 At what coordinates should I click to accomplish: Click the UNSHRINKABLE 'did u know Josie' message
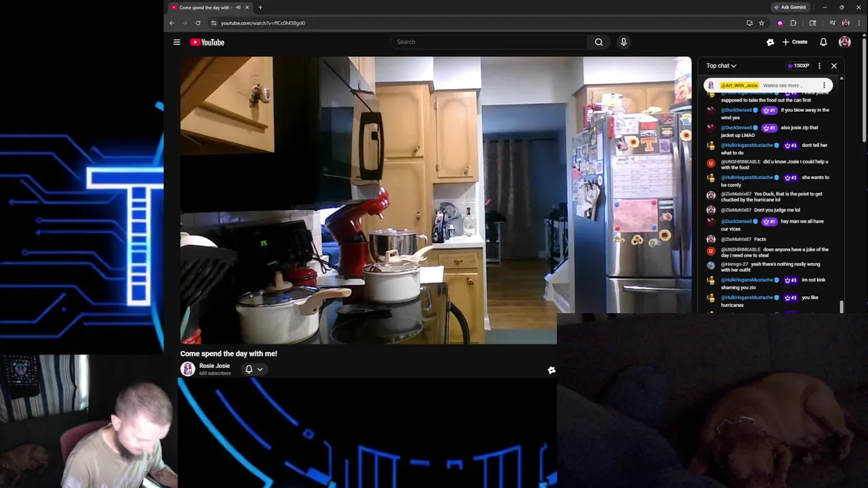click(x=769, y=165)
